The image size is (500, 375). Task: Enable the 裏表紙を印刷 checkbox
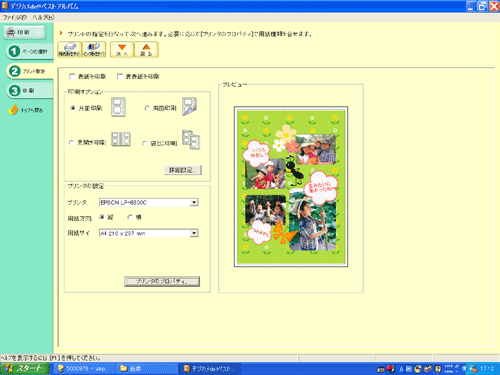click(120, 77)
